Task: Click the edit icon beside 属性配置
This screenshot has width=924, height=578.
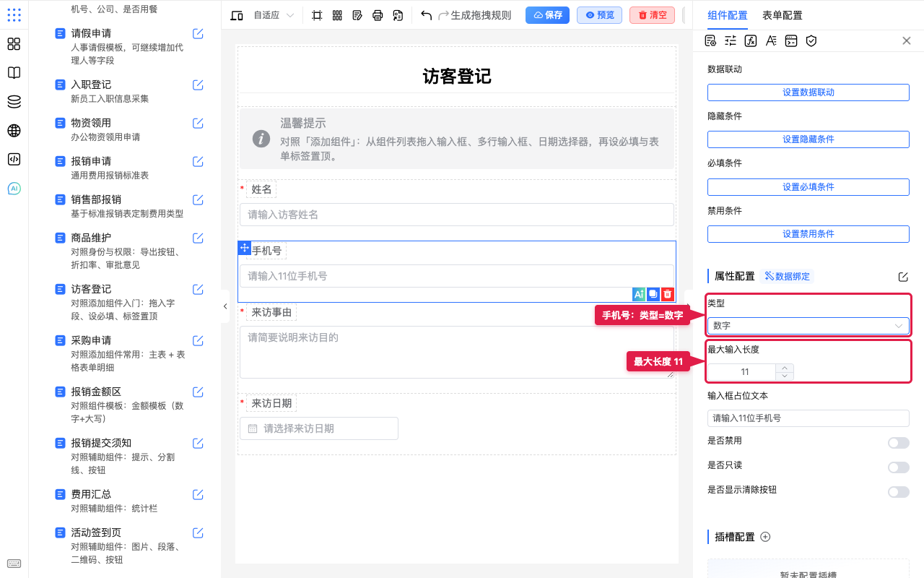Action: tap(903, 277)
